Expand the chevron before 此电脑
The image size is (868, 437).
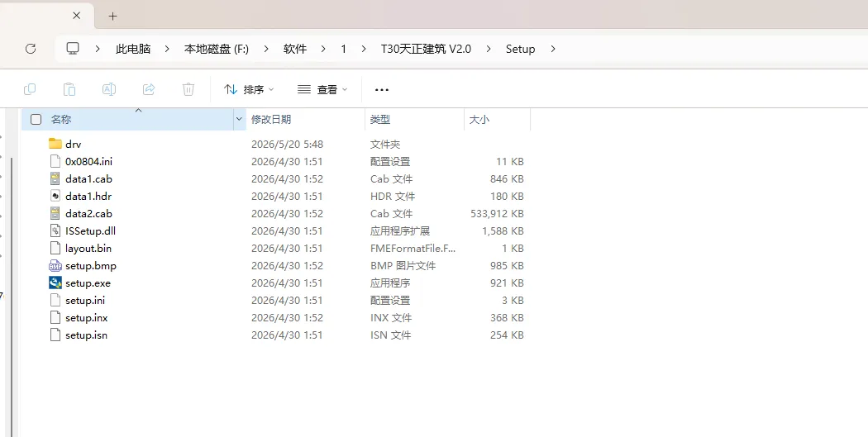(98, 49)
